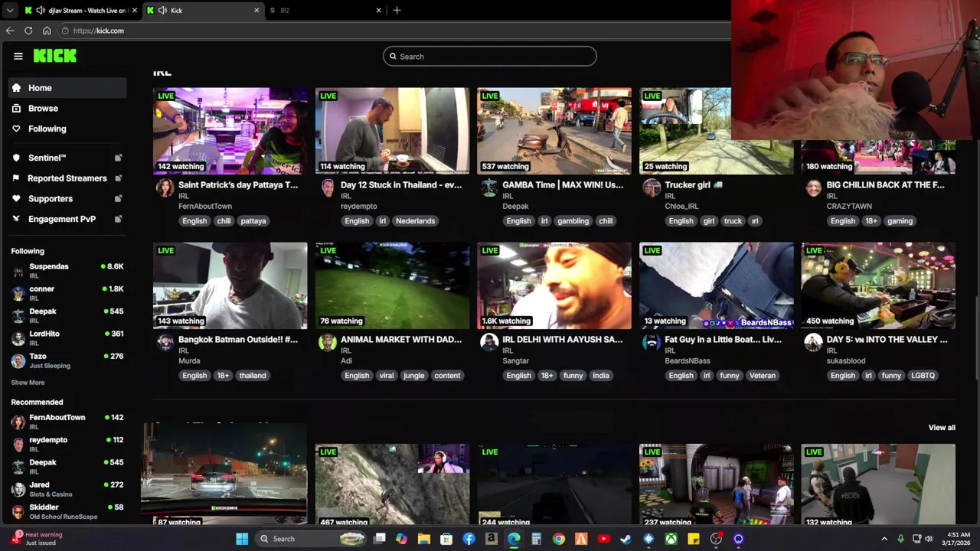Open File Explorer from taskbar

click(424, 539)
